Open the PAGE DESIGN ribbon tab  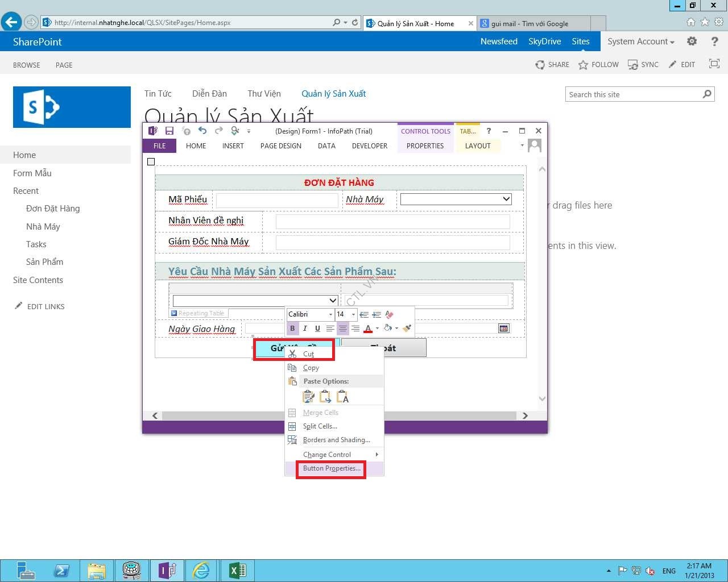pyautogui.click(x=280, y=146)
